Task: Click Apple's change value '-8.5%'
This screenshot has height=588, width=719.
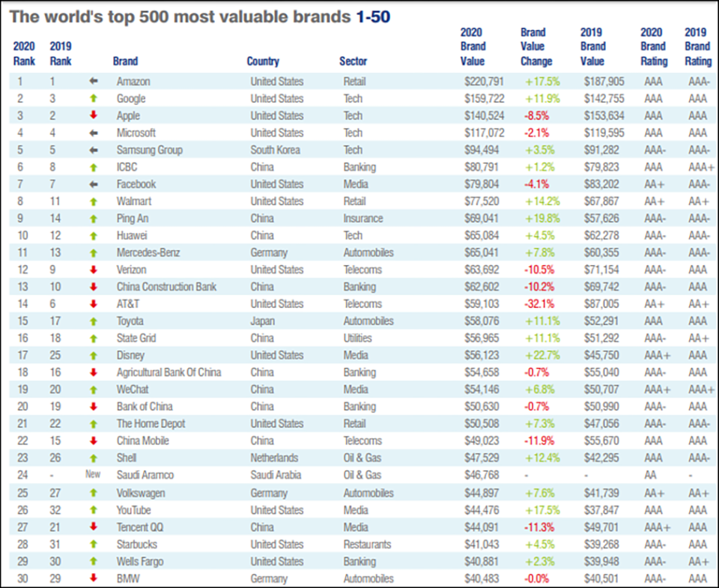Action: pos(536,115)
